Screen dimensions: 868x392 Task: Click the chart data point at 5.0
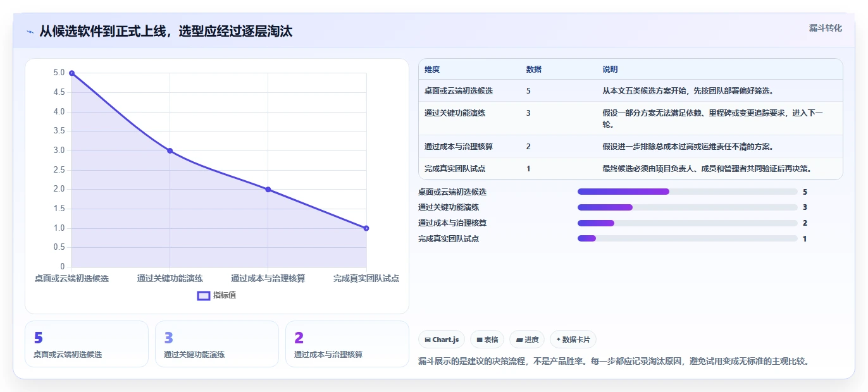(x=71, y=73)
